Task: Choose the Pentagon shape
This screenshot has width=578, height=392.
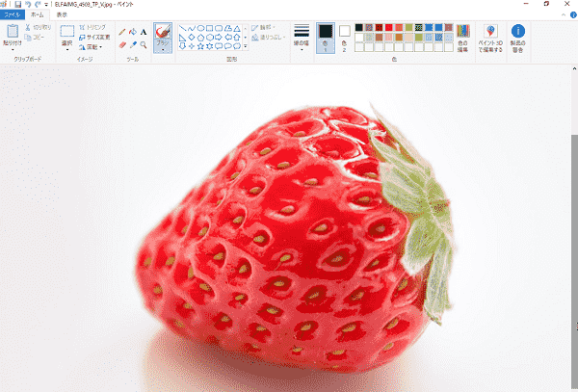Action: click(200, 38)
